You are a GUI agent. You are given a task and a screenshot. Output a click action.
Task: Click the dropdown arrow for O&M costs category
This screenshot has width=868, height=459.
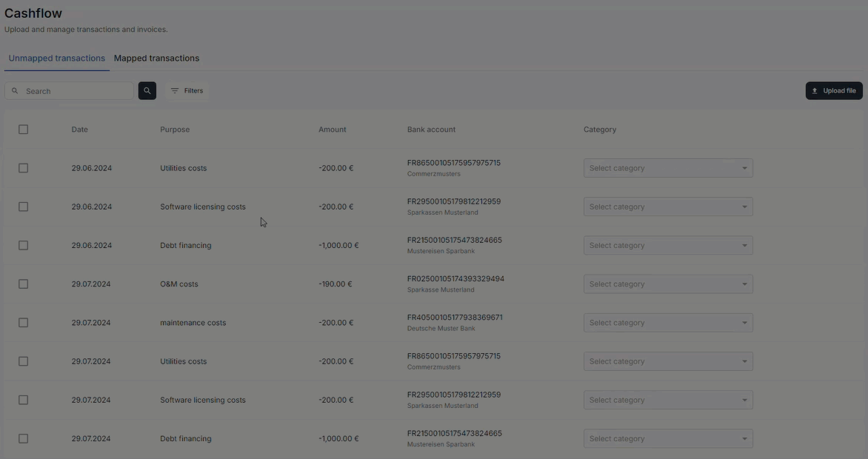(744, 284)
